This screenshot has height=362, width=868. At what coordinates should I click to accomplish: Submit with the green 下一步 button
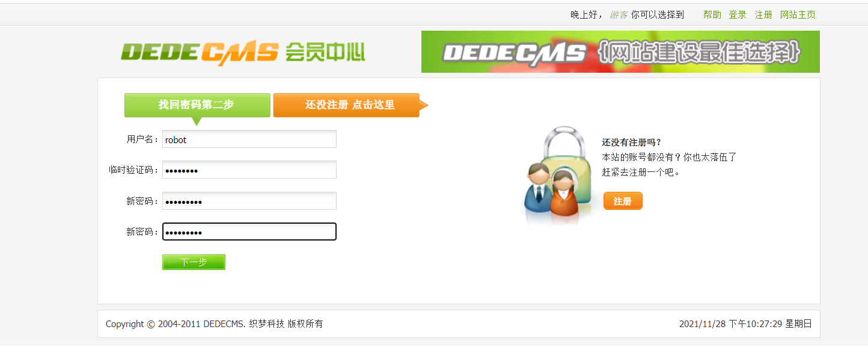[194, 262]
